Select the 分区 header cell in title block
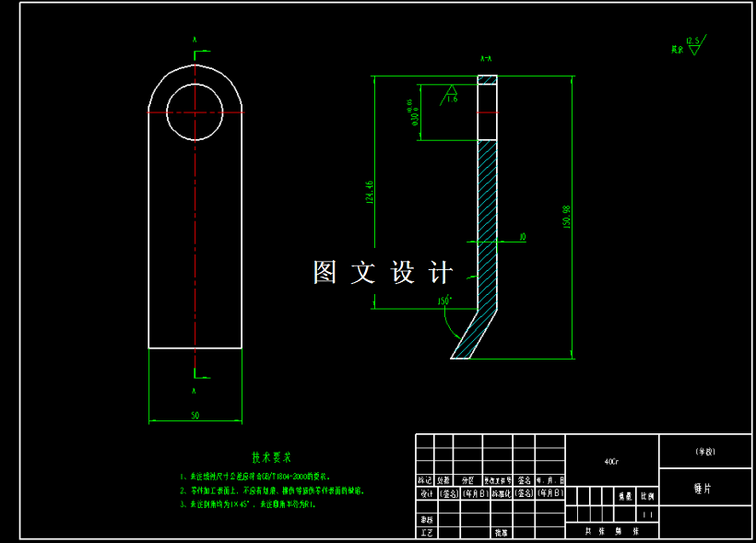756x543 pixels. 467,481
